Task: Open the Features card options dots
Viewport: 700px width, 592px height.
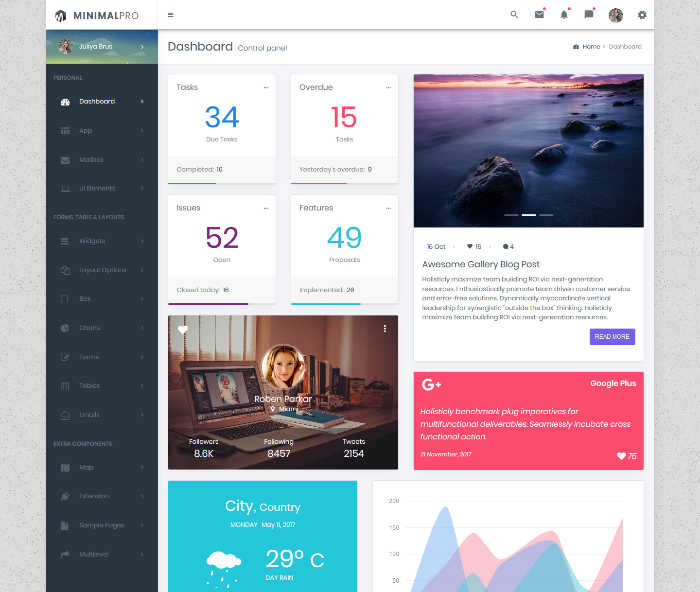Action: [x=388, y=208]
